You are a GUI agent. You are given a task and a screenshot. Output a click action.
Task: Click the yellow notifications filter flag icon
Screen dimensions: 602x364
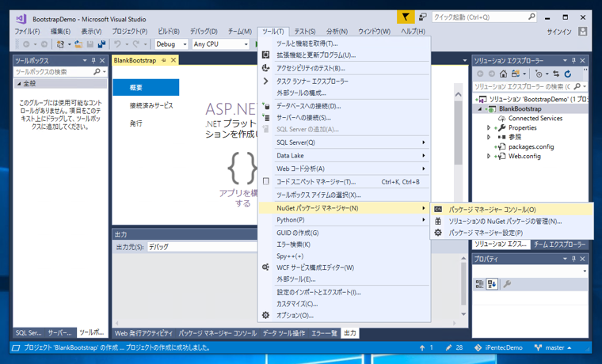[x=406, y=17]
